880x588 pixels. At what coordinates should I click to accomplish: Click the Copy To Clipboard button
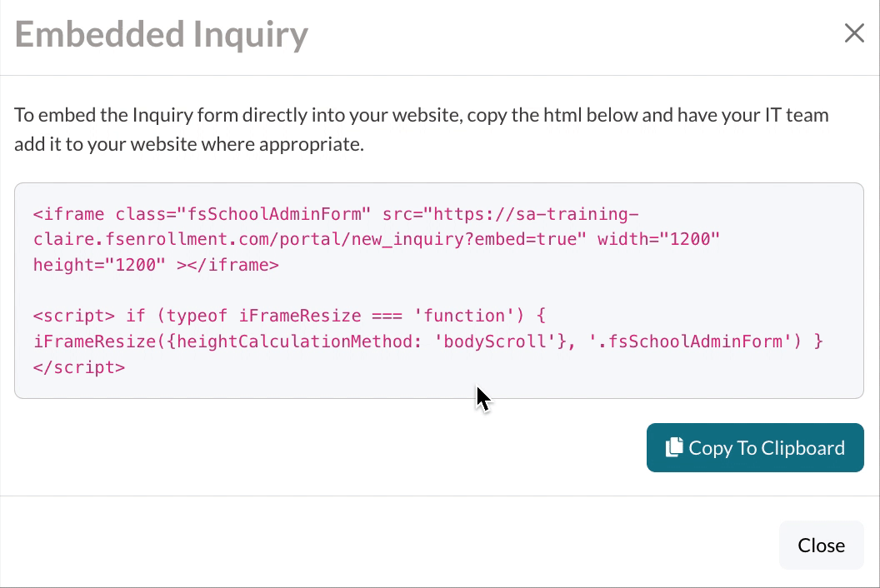click(x=755, y=448)
